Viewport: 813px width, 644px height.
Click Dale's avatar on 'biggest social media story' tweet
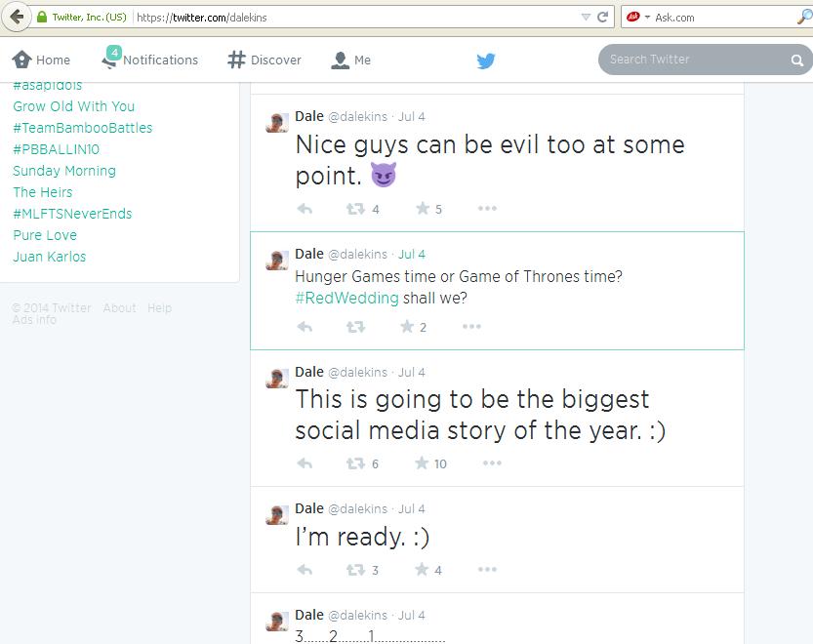tap(277, 378)
